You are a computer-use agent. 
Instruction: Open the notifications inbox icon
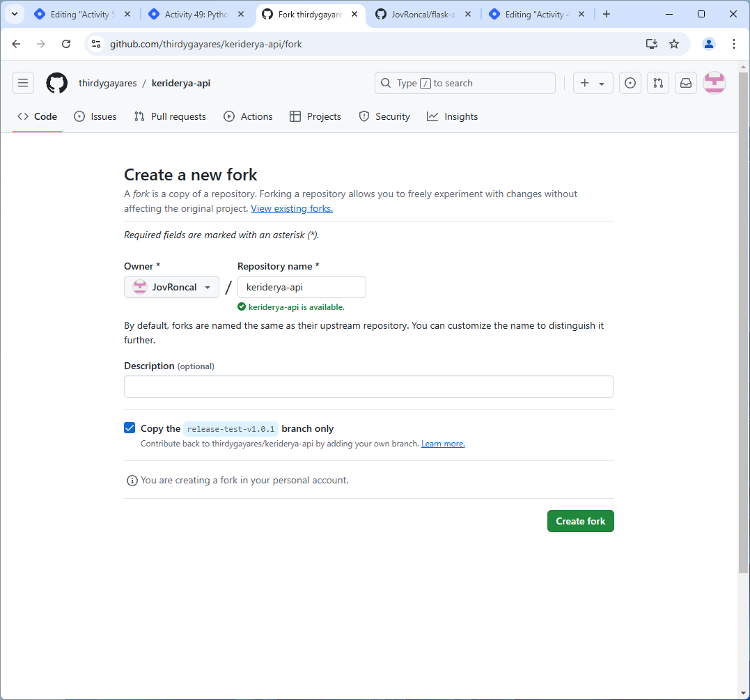click(x=685, y=84)
